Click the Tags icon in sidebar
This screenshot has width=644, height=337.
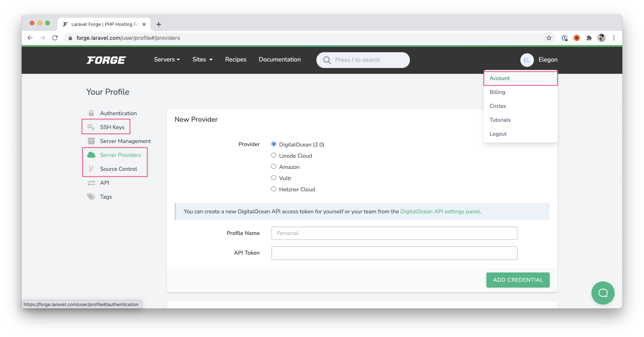point(91,196)
